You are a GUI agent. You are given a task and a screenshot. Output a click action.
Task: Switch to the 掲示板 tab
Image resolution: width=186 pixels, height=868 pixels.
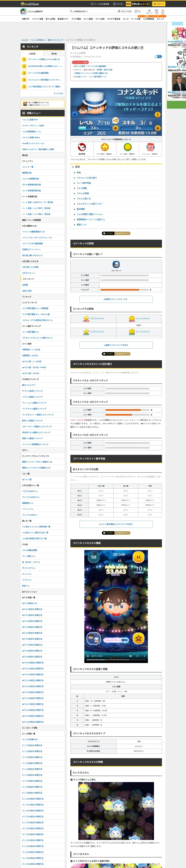tap(54, 54)
